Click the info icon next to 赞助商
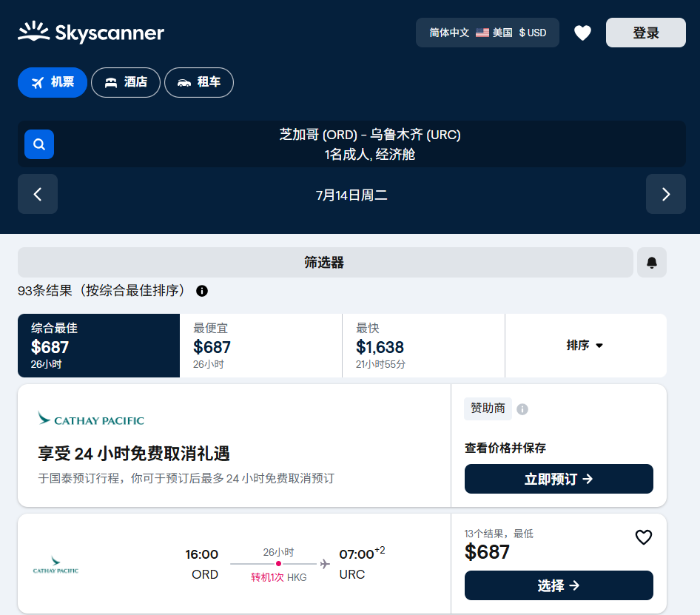The height and width of the screenshot is (615, 700). pyautogui.click(x=522, y=409)
